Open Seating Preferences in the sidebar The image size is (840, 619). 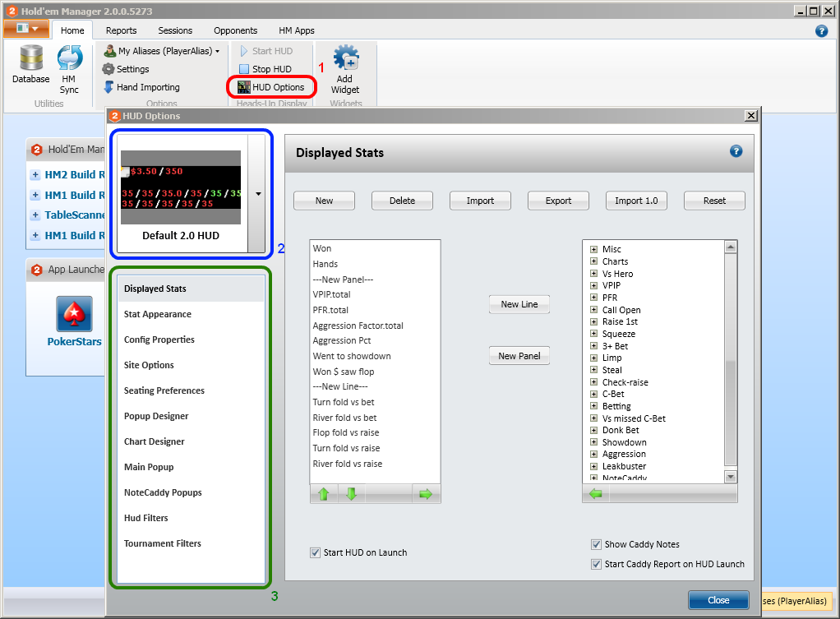coord(191,390)
